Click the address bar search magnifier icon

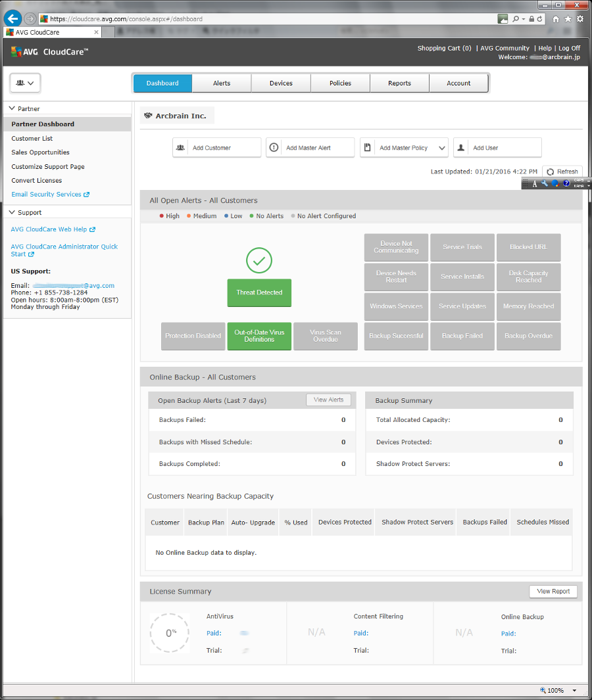pyautogui.click(x=516, y=19)
